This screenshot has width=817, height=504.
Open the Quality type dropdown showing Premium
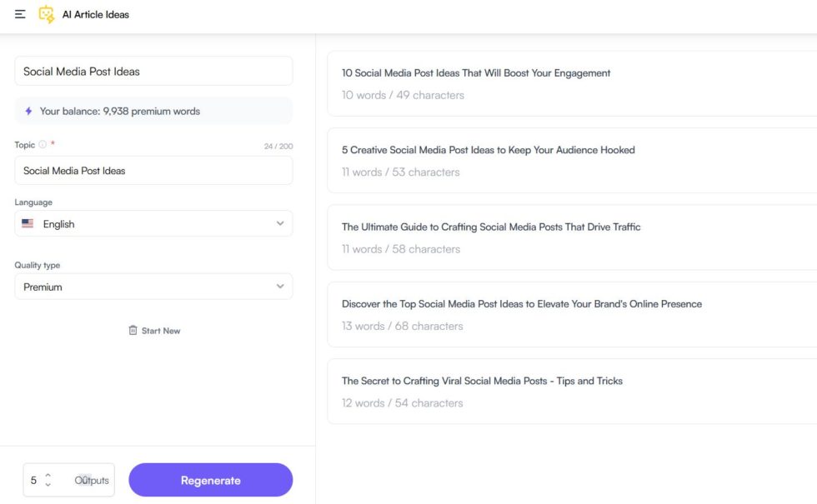[x=153, y=286]
